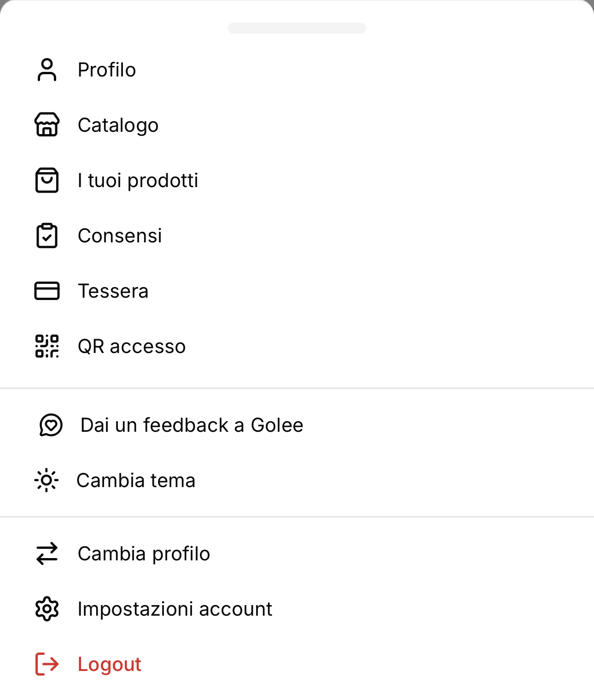594x700 pixels.
Task: Click the clipboard check Consensi icon
Action: click(x=47, y=235)
